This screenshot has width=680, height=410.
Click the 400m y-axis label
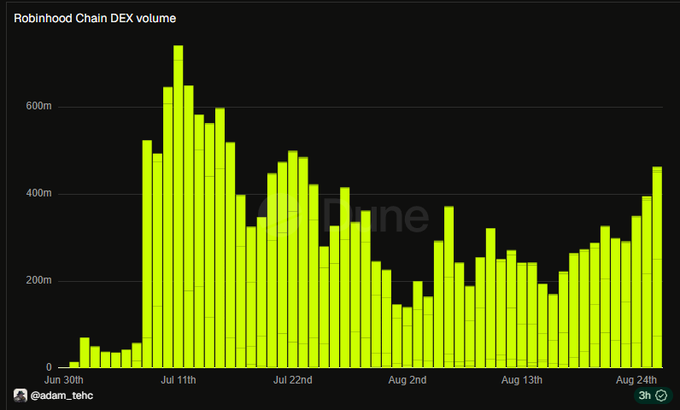tap(39, 194)
